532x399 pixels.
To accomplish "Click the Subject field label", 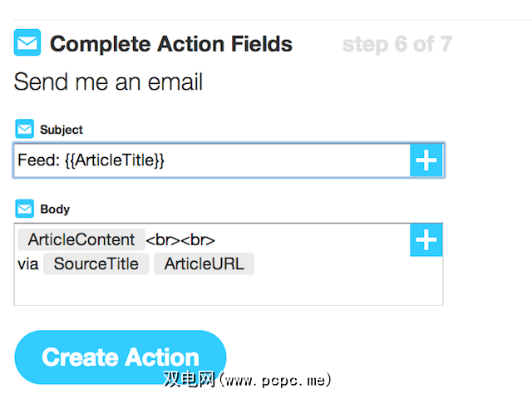I will [62, 130].
